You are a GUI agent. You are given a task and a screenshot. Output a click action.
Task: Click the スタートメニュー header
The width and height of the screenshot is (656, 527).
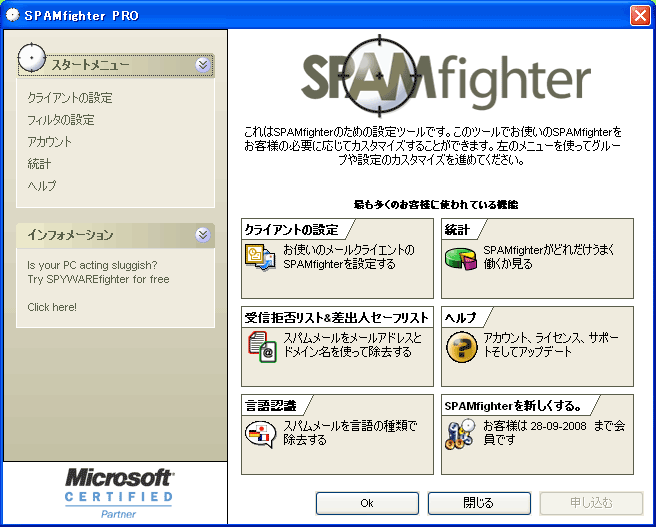tap(115, 65)
